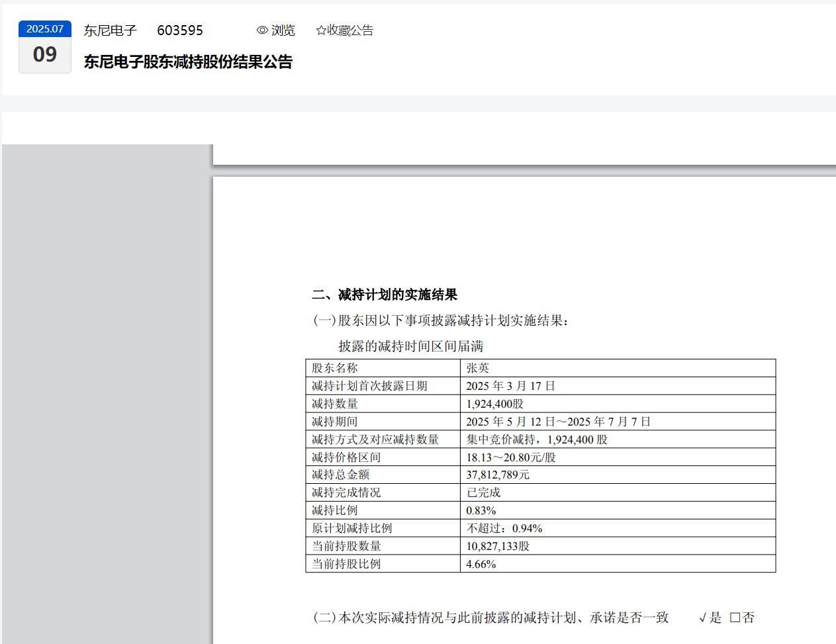Click the value 0.83%
The height and width of the screenshot is (644, 836).
pos(481,510)
